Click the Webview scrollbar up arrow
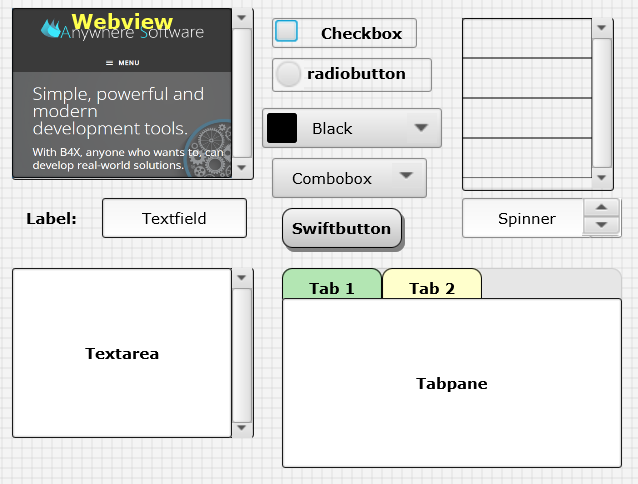 [x=242, y=18]
